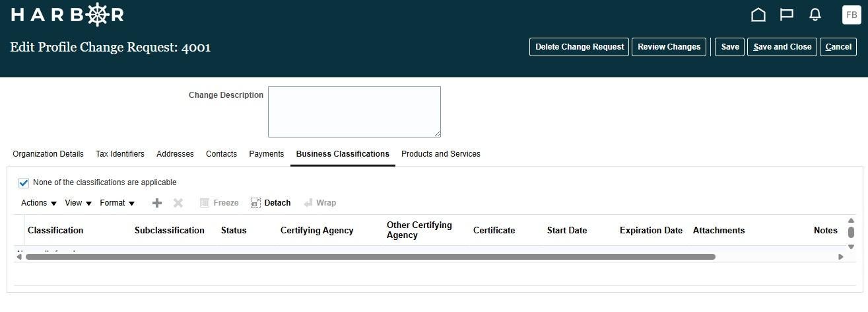868x312 pixels.
Task: Click the horizontal table scrollbar thumb
Action: click(370, 256)
